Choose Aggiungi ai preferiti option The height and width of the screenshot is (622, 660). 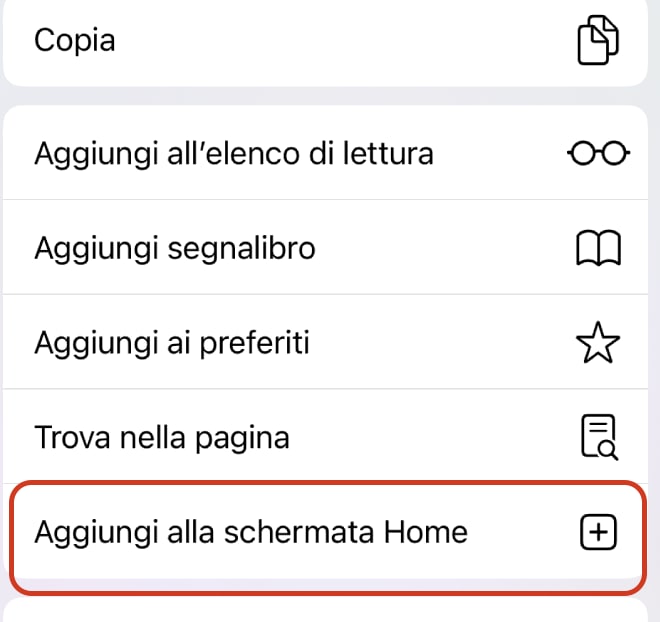tap(300, 343)
